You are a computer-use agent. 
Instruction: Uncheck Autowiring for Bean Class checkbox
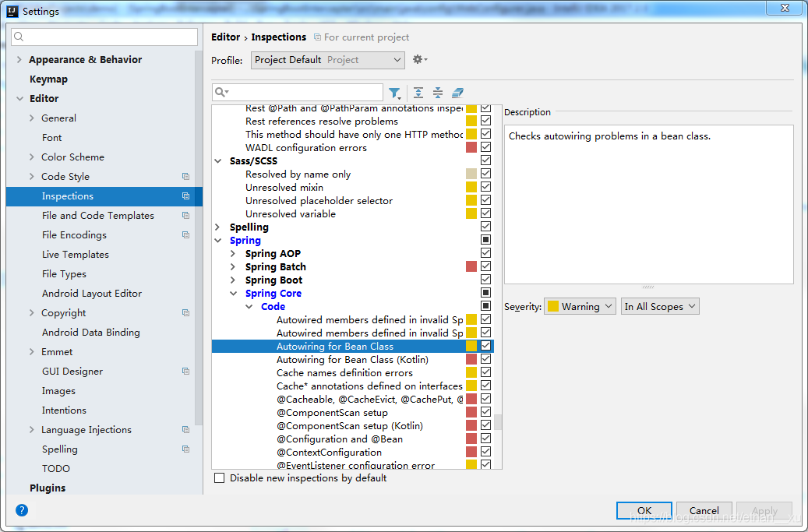(x=486, y=346)
